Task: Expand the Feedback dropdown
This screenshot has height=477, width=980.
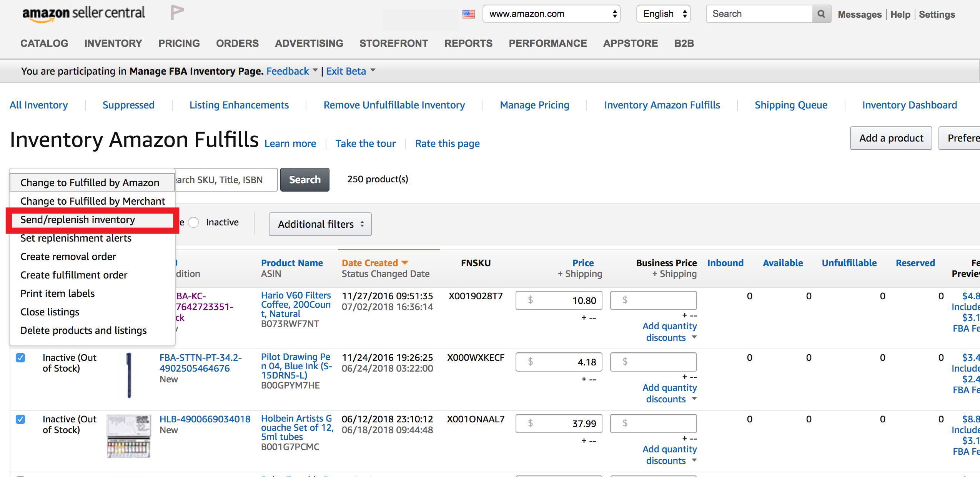Action: tap(292, 71)
